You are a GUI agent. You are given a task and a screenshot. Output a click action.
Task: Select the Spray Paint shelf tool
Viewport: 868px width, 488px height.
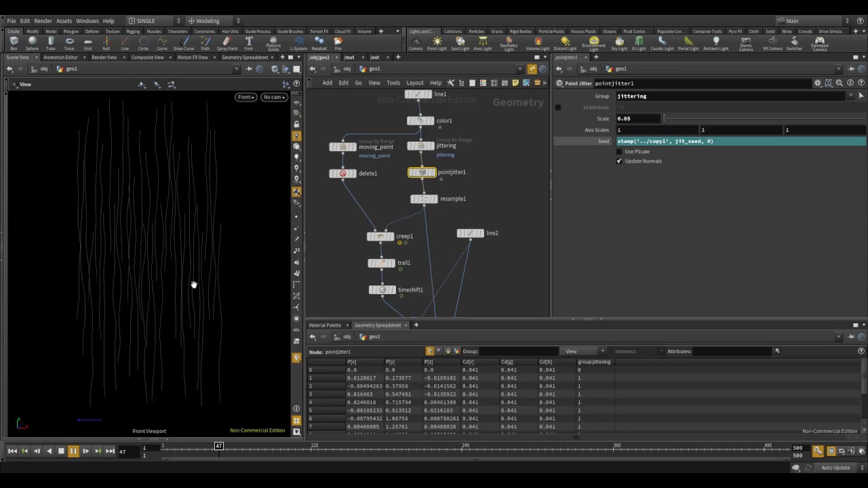click(227, 43)
